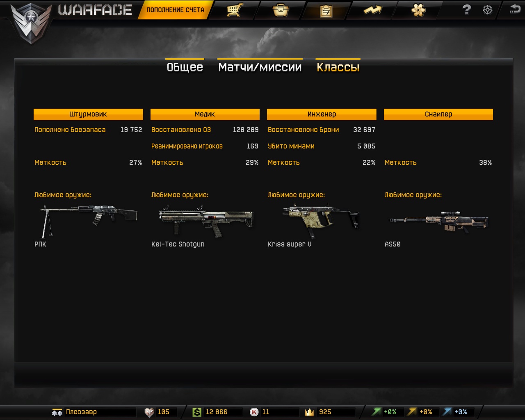Viewport: 525px width, 420px height.
Task: Click the Warface winged emblem logo
Action: (x=31, y=23)
